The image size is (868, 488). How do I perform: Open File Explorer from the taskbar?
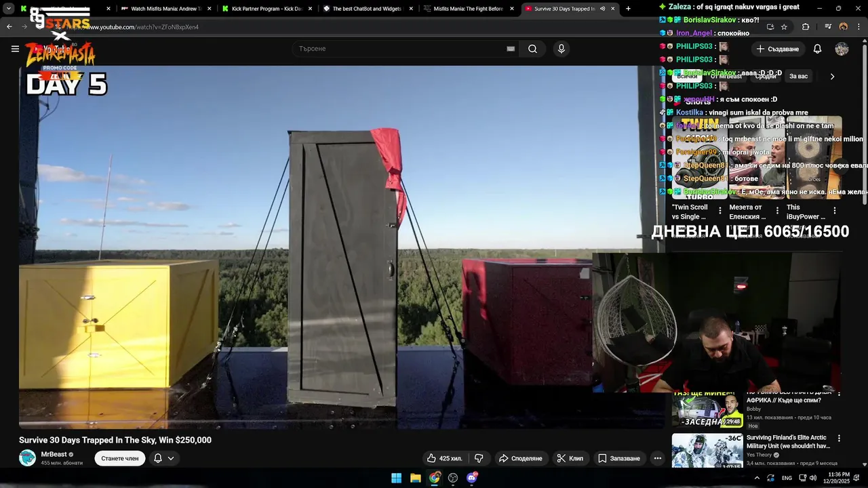[x=416, y=478]
